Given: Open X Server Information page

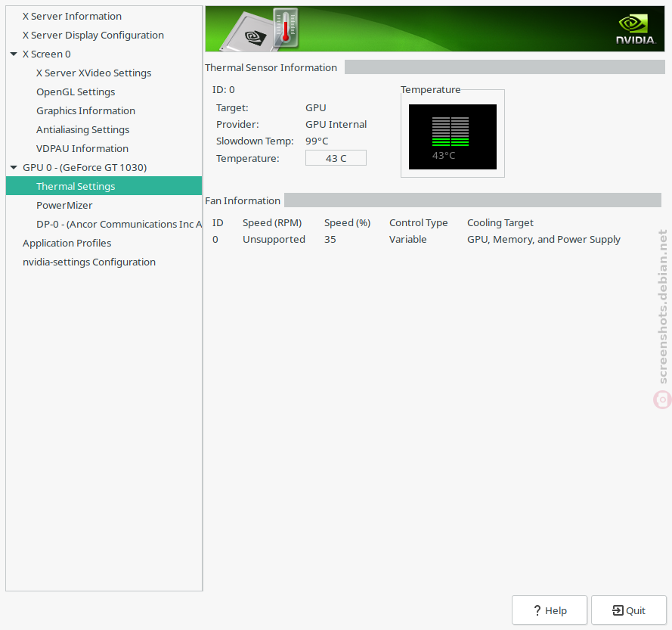Looking at the screenshot, I should point(72,17).
